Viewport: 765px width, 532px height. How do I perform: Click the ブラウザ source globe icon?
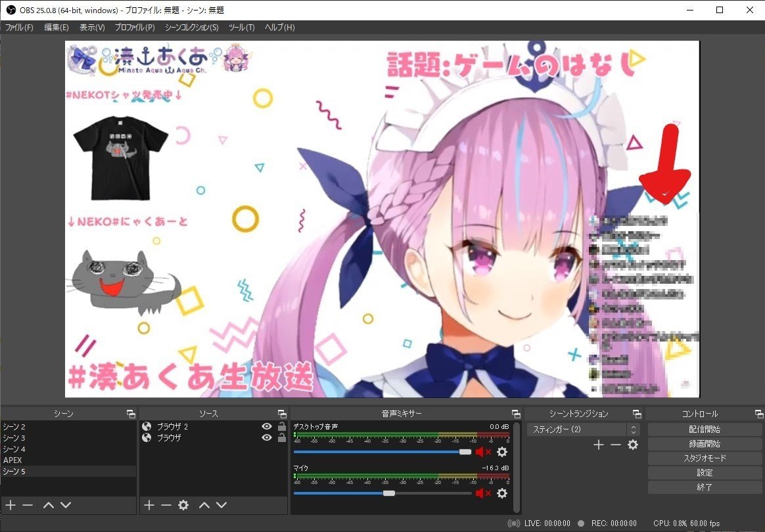[147, 438]
